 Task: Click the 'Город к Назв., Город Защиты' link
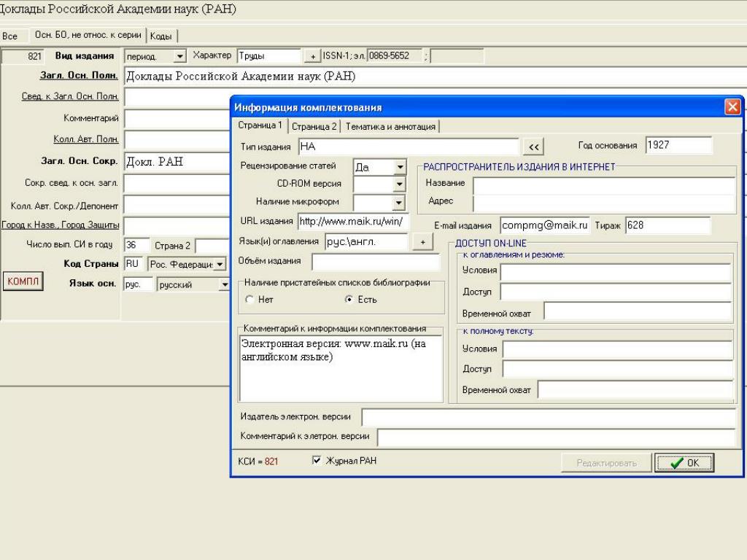[x=60, y=225]
